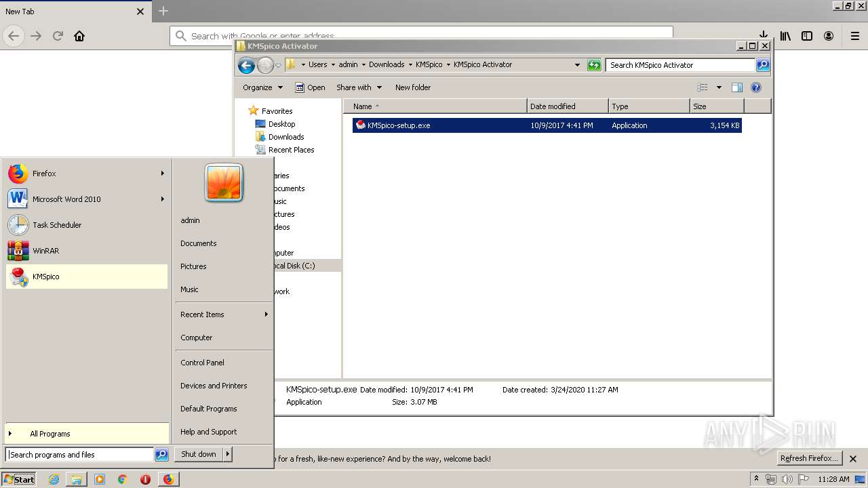The height and width of the screenshot is (488, 868).
Task: Open Control Panel from Start menu
Action: click(202, 363)
